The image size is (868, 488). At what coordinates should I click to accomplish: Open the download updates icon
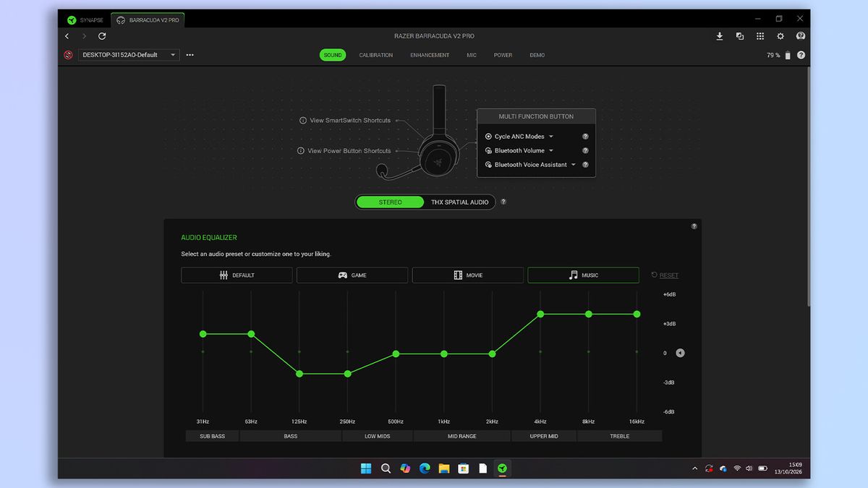click(x=720, y=36)
